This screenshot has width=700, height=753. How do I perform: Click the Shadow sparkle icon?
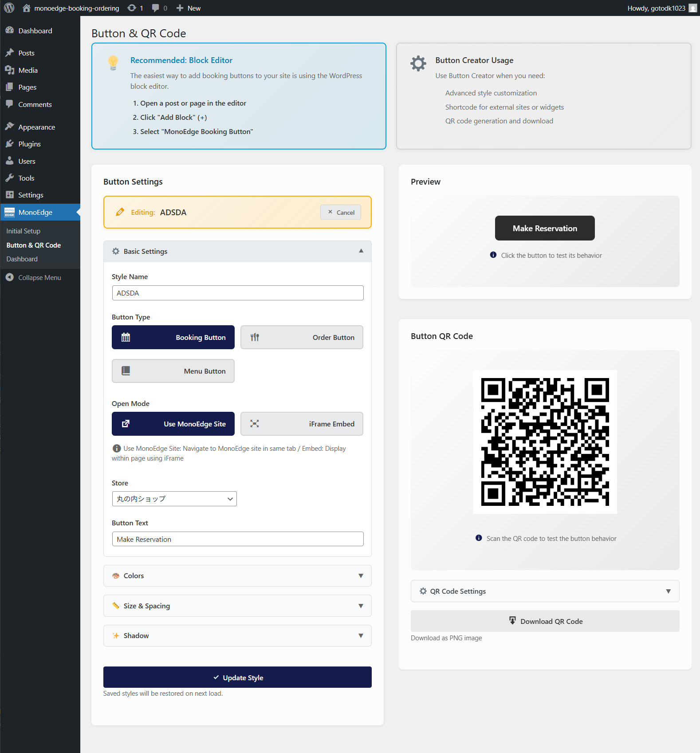pyautogui.click(x=116, y=635)
